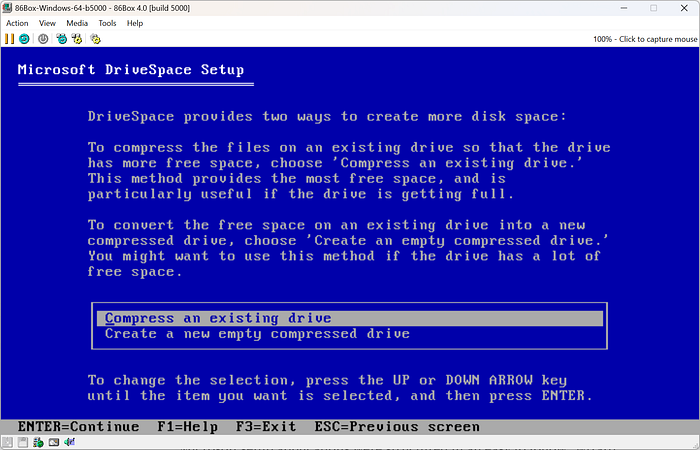Click 'DriveSpace provides two ways' line
This screenshot has width=700, height=450.
tap(327, 117)
